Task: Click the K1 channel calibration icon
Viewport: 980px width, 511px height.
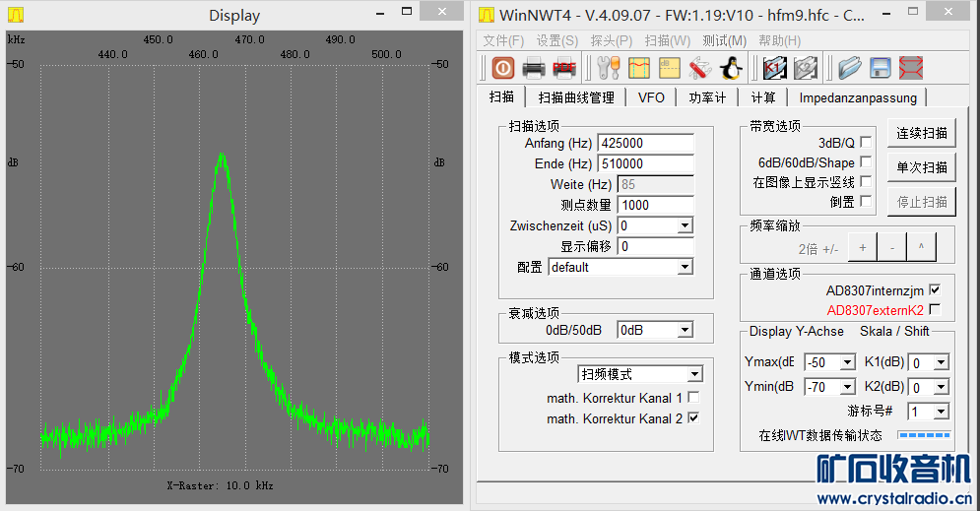Action: (x=775, y=68)
